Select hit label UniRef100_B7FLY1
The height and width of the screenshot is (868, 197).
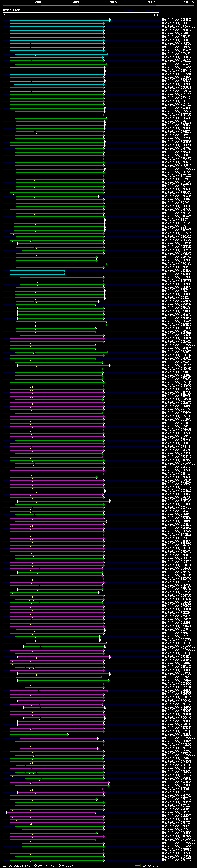(177, 826)
